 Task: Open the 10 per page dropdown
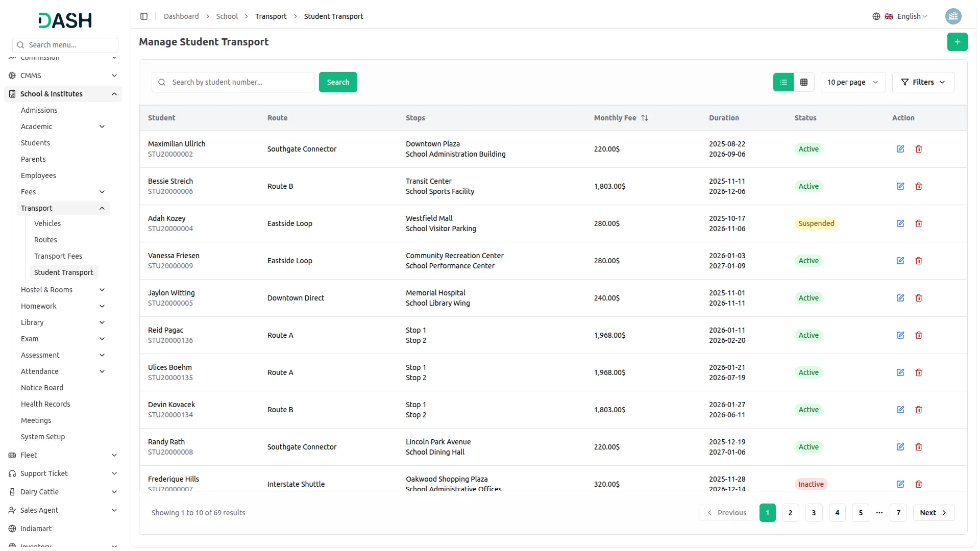[852, 82]
